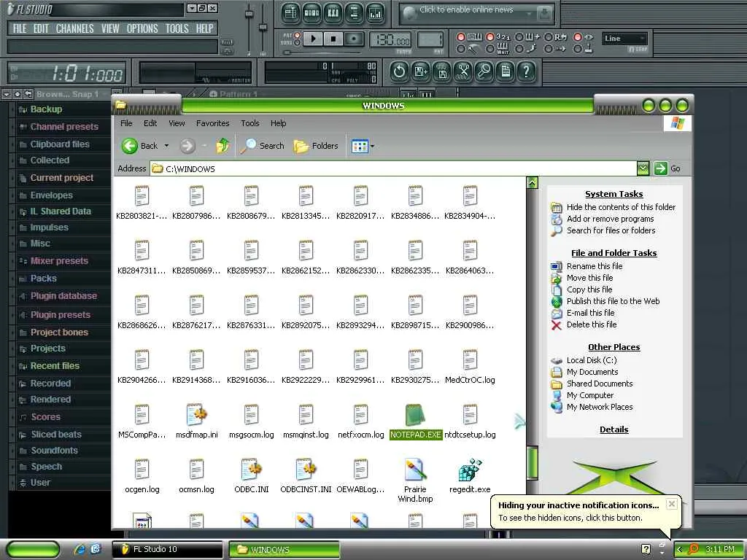Viewport: 747px width, 560px height.
Task: Click the one-click audio recording microphone icon
Action: click(484, 71)
